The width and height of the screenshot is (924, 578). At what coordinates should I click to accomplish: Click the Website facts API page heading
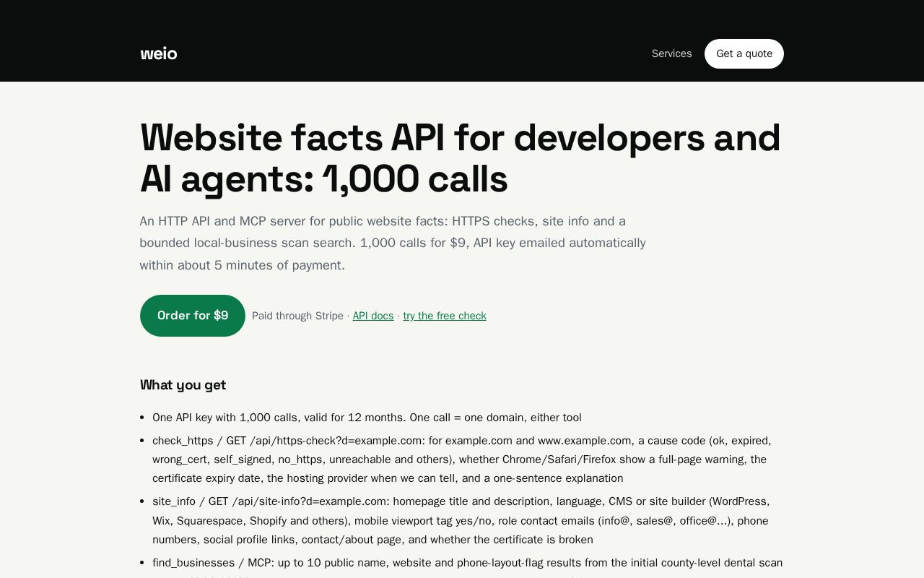461,158
